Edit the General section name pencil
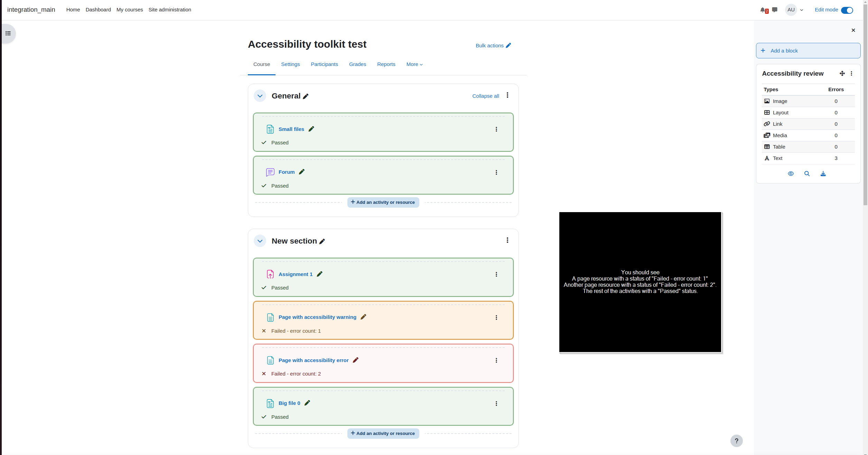 click(306, 96)
